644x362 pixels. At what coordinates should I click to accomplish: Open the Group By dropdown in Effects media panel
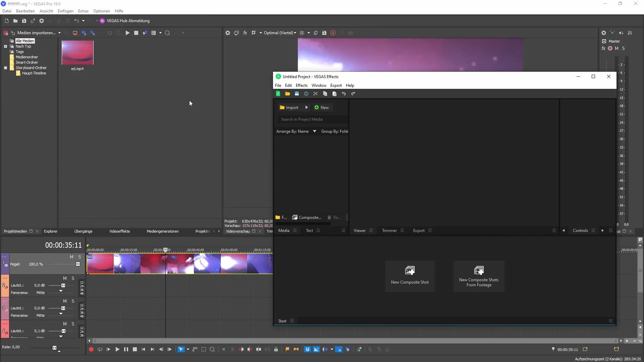click(x=334, y=131)
